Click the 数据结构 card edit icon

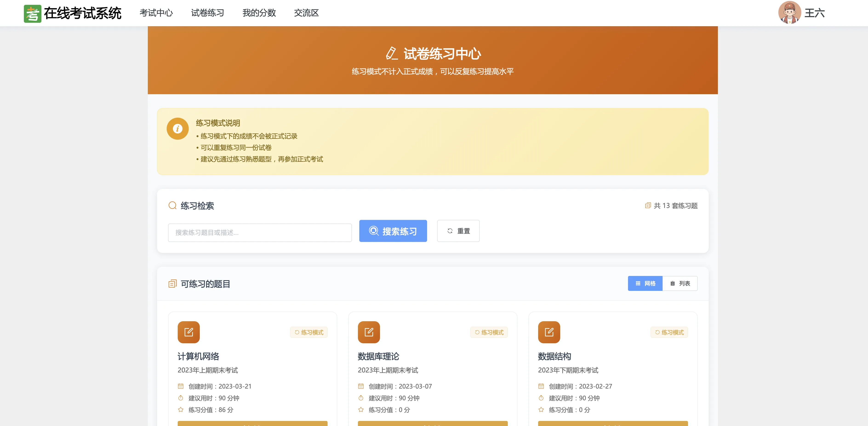pos(549,332)
